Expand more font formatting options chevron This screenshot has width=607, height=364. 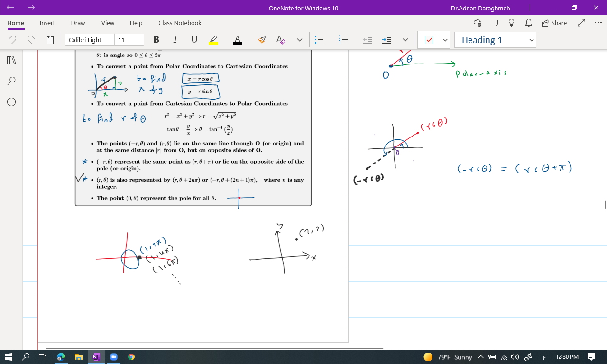[300, 40]
